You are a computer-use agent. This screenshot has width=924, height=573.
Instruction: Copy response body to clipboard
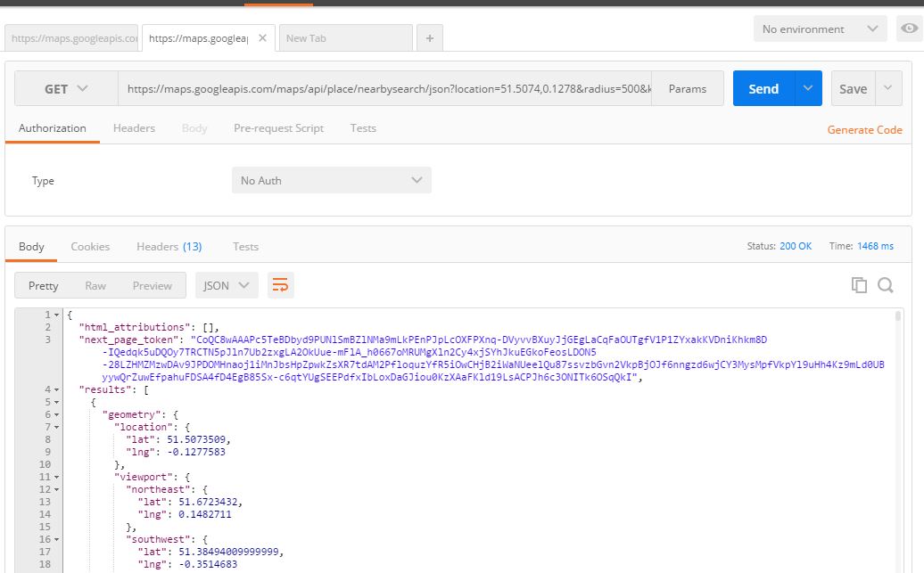pyautogui.click(x=859, y=285)
